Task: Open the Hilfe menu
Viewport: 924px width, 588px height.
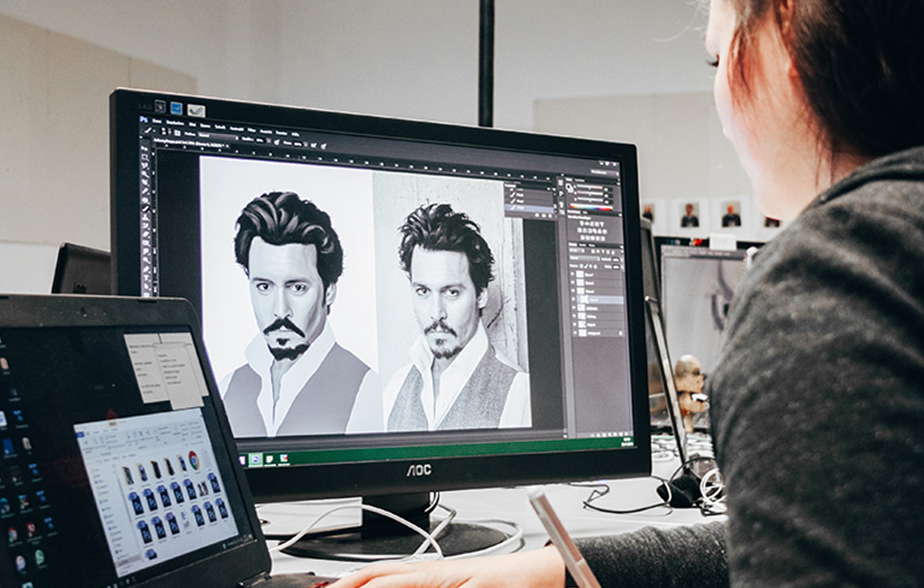Action: click(x=296, y=134)
